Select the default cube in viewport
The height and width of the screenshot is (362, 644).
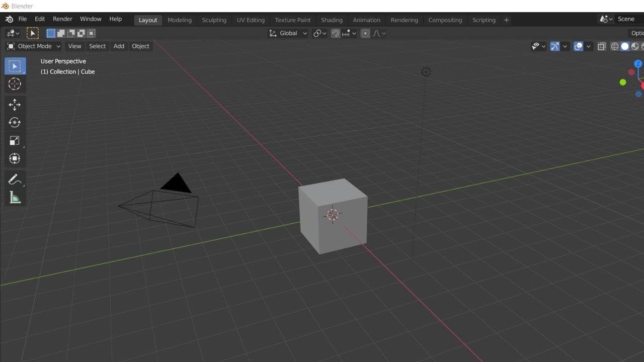pos(333,216)
